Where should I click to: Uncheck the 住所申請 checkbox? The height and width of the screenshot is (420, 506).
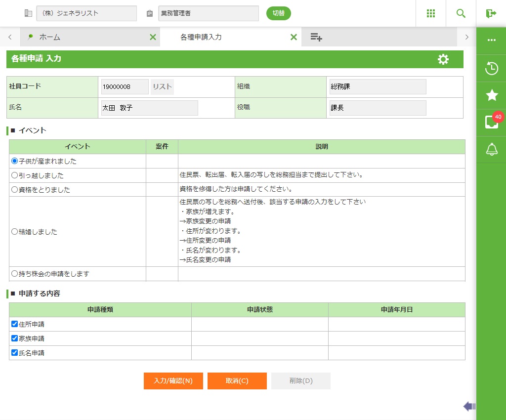coord(14,324)
